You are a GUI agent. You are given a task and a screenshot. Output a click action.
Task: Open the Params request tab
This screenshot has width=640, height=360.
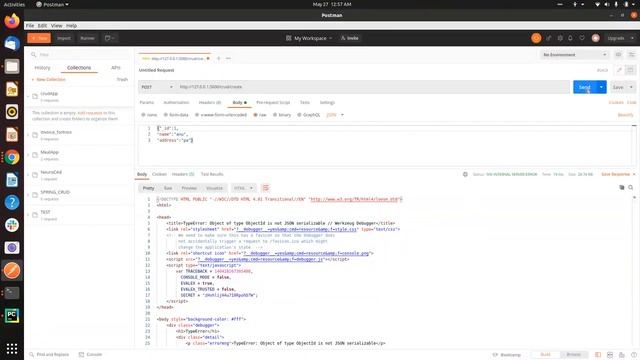coord(147,102)
